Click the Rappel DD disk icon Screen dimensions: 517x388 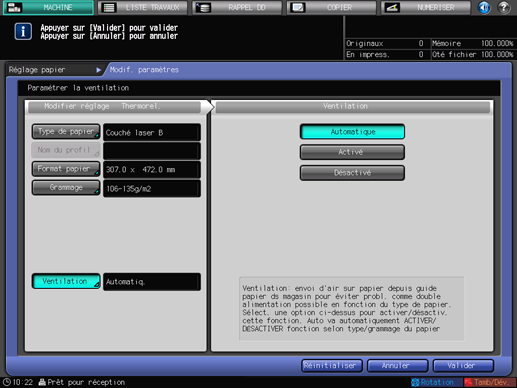pyautogui.click(x=203, y=8)
